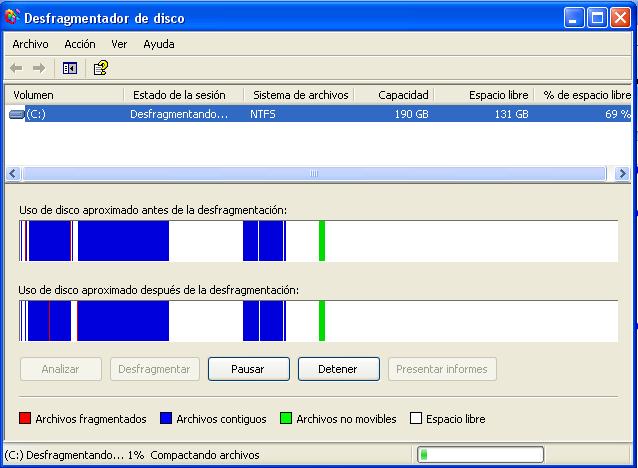This screenshot has height=468, width=638.
Task: Click the 190 GB capacity value
Action: [411, 114]
